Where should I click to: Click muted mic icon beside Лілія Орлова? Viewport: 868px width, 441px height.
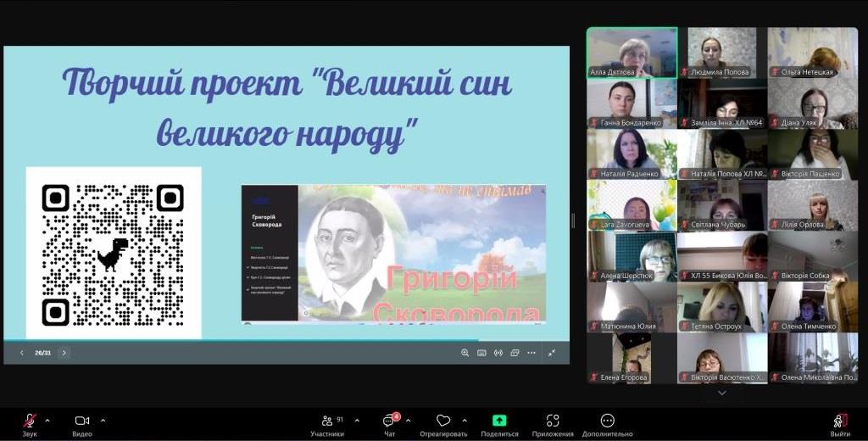coord(776,225)
